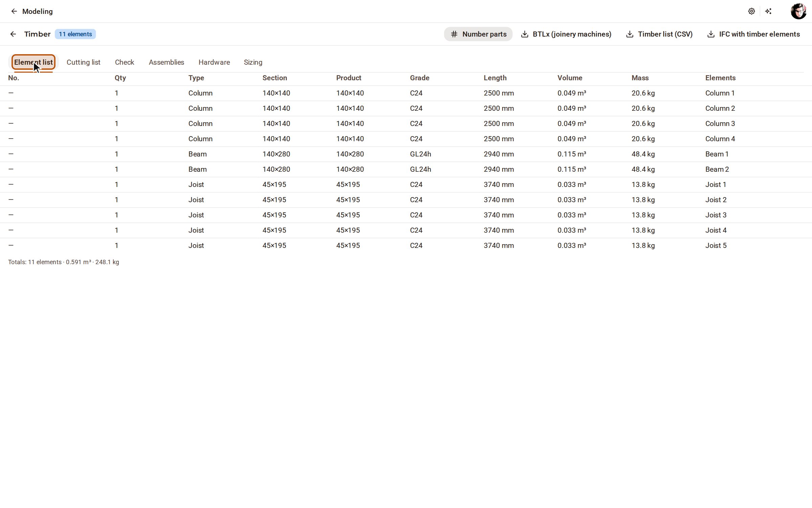Click the 11 elements badge
The image size is (812, 508).
[x=75, y=34]
